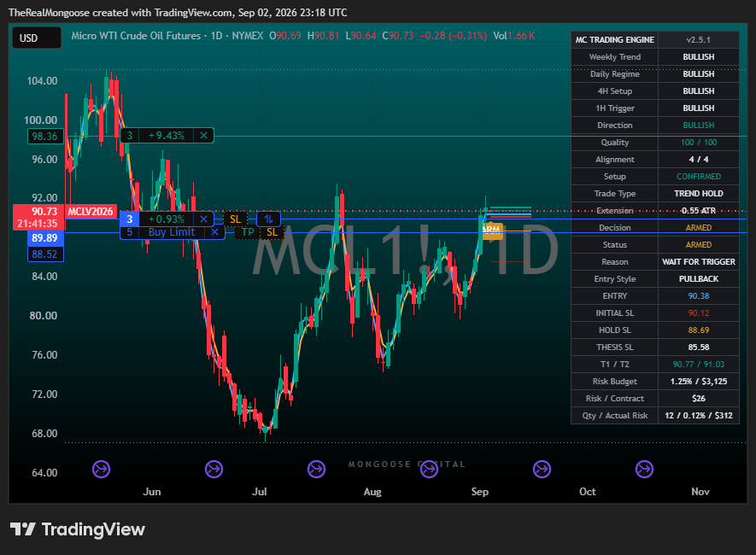Click the orange ARM signal label on the chart
Screen dimensions: 756x555
click(492, 230)
